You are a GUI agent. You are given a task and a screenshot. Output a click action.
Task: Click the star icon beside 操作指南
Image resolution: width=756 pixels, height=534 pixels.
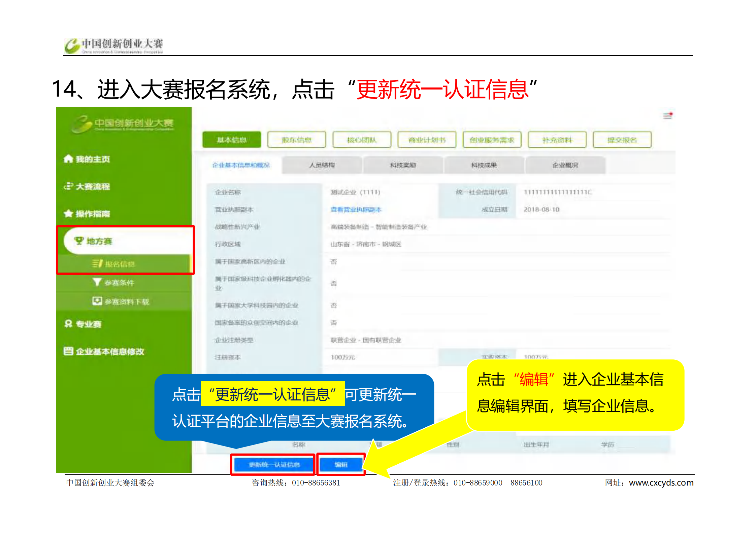pyautogui.click(x=68, y=214)
